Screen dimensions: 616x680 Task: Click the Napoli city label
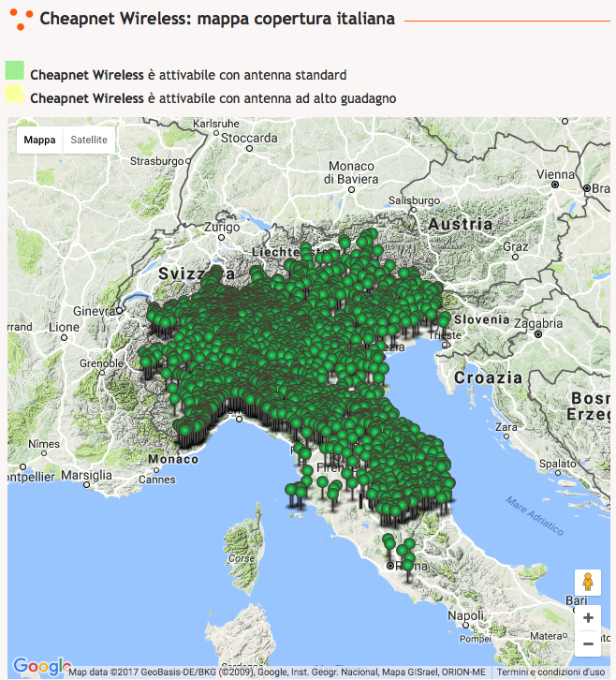tap(465, 615)
